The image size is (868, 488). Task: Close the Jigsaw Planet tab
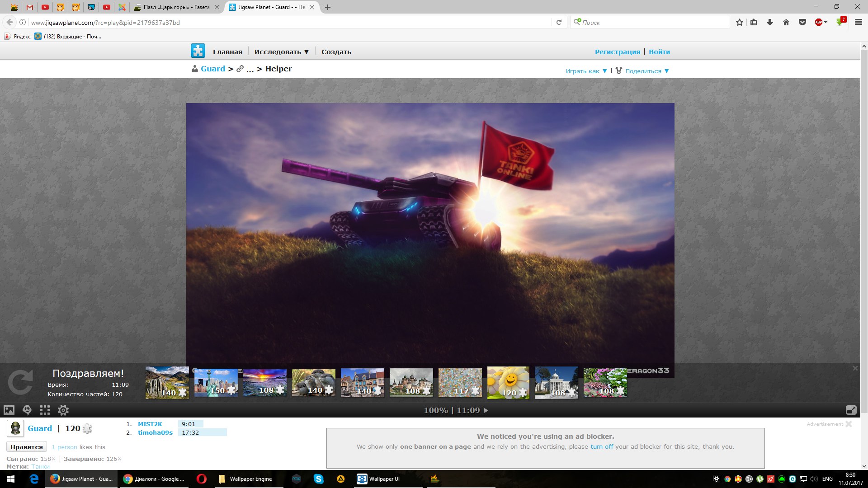pyautogui.click(x=312, y=7)
